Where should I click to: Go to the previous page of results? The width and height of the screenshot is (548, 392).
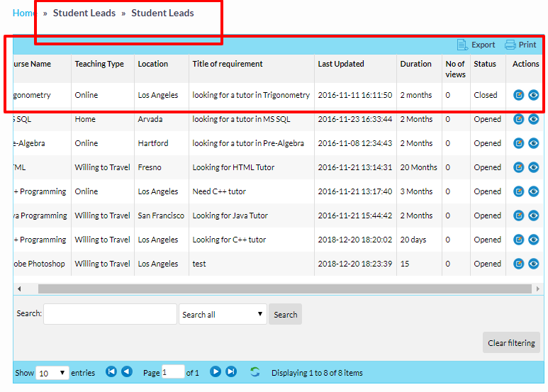[x=126, y=372]
